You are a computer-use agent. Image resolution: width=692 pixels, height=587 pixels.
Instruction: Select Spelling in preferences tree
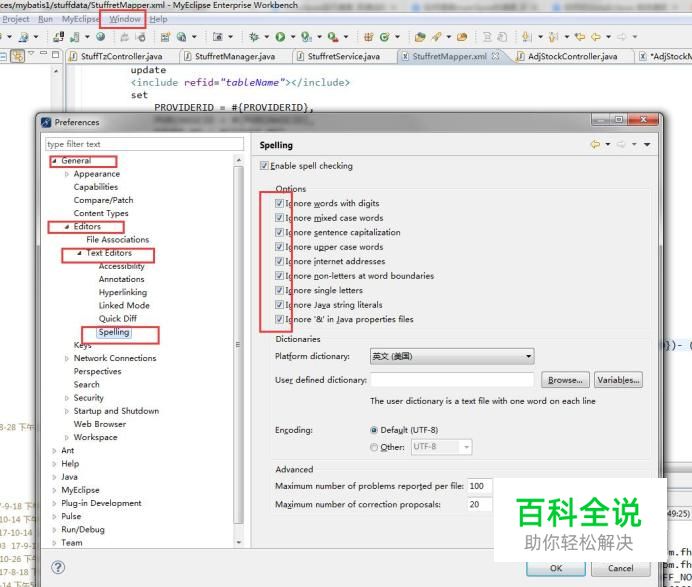coord(114,332)
